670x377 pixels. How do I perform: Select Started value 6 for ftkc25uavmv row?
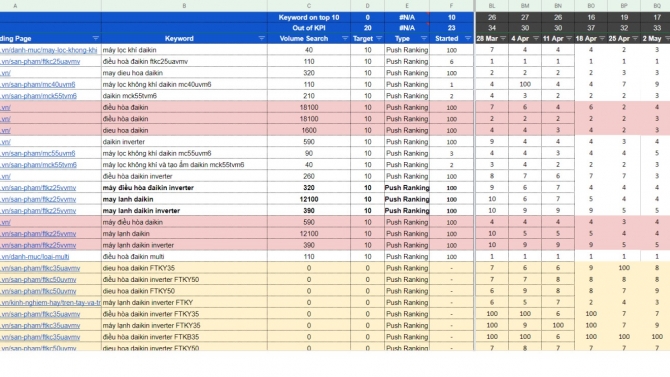[x=452, y=62]
